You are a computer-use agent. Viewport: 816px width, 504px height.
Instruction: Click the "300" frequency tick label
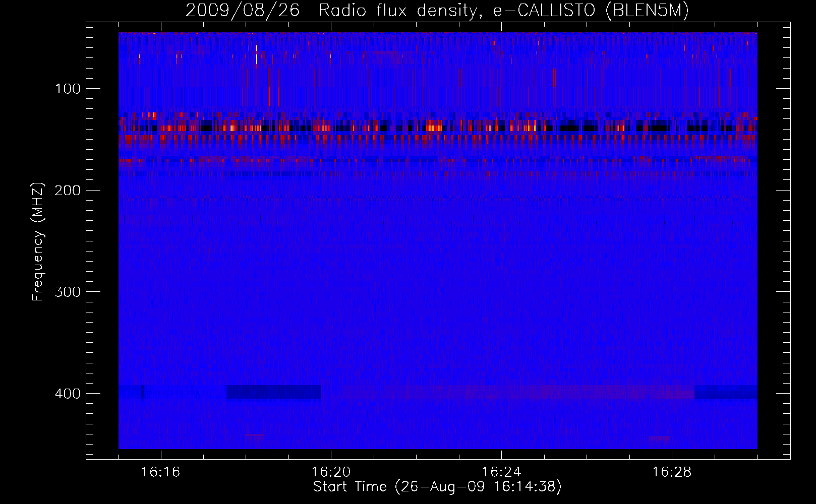(x=68, y=292)
